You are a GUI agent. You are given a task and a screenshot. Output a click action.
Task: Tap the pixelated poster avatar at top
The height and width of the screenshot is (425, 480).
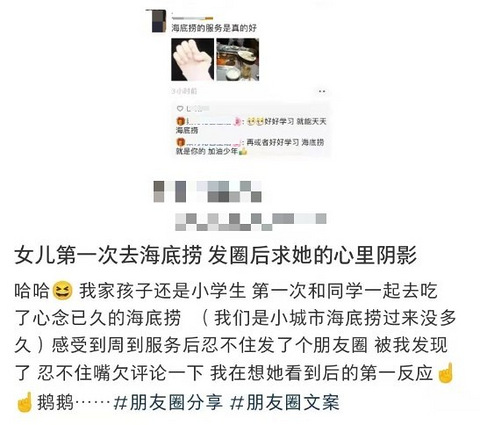coord(158,21)
